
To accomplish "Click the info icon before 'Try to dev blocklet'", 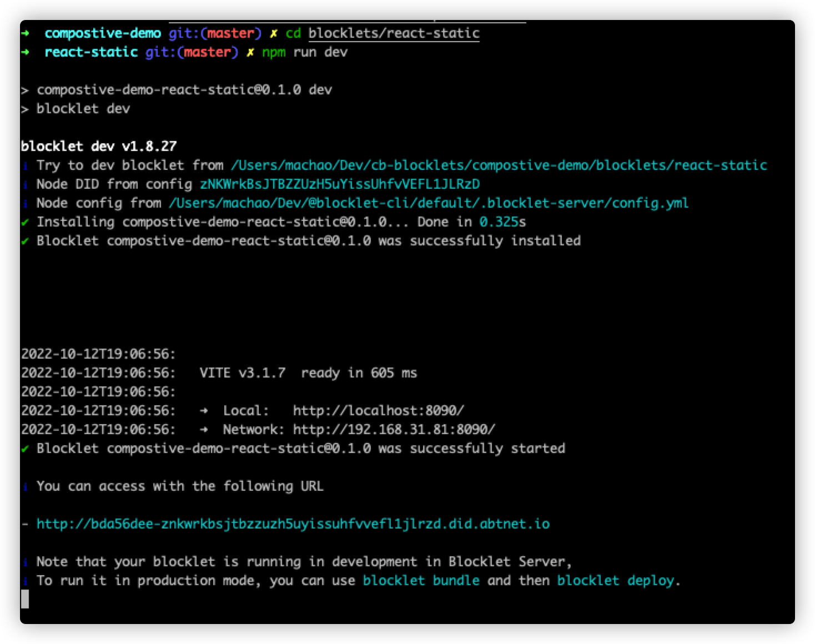I will pos(25,165).
